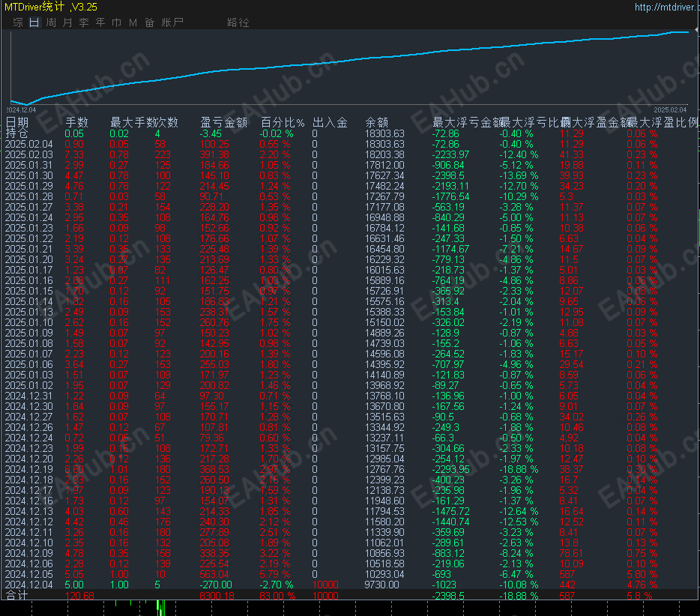The height and width of the screenshot is (616, 700).
Task: Click floating profit value 78.61
Action: 571,553
